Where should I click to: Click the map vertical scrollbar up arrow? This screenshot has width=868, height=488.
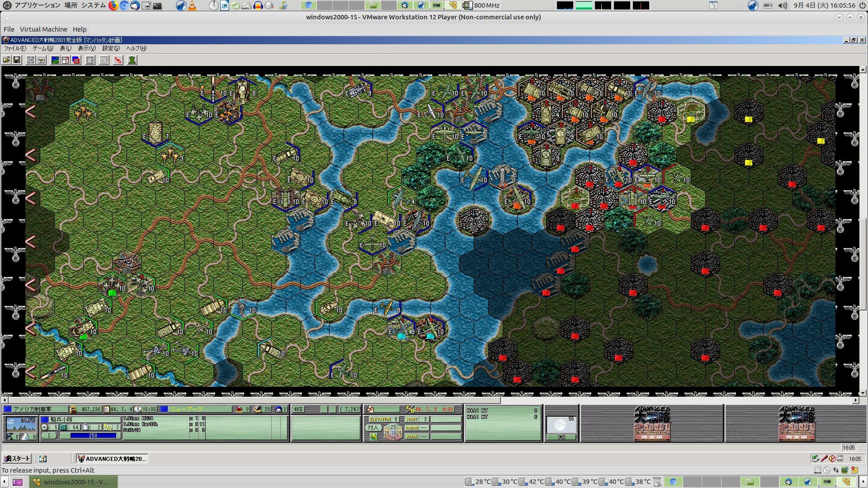(863, 70)
